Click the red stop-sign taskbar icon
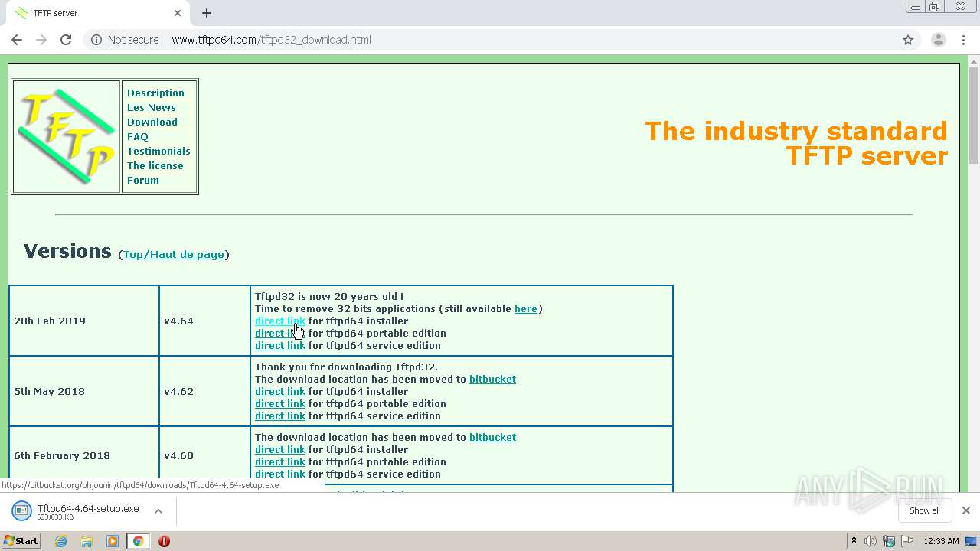Screen dimensions: 980x551 [164, 541]
